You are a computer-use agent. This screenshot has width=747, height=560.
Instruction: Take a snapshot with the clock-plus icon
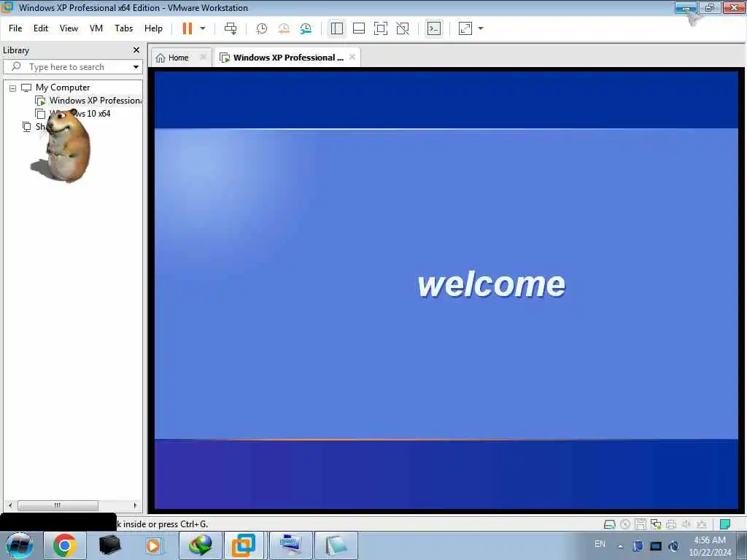click(262, 28)
